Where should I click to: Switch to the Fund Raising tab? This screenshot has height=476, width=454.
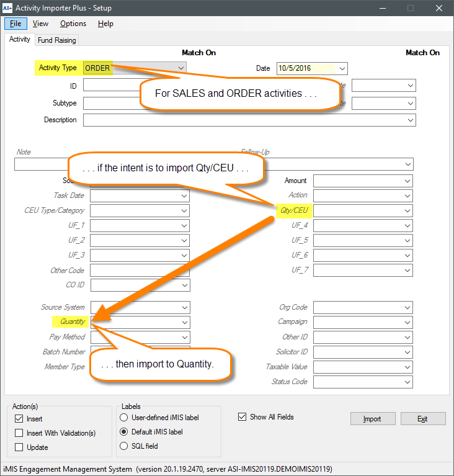click(56, 40)
